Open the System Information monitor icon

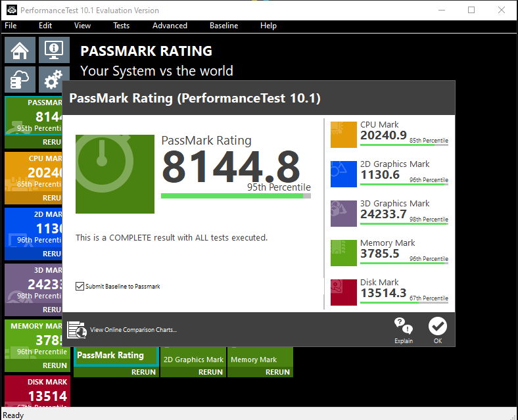(x=54, y=50)
